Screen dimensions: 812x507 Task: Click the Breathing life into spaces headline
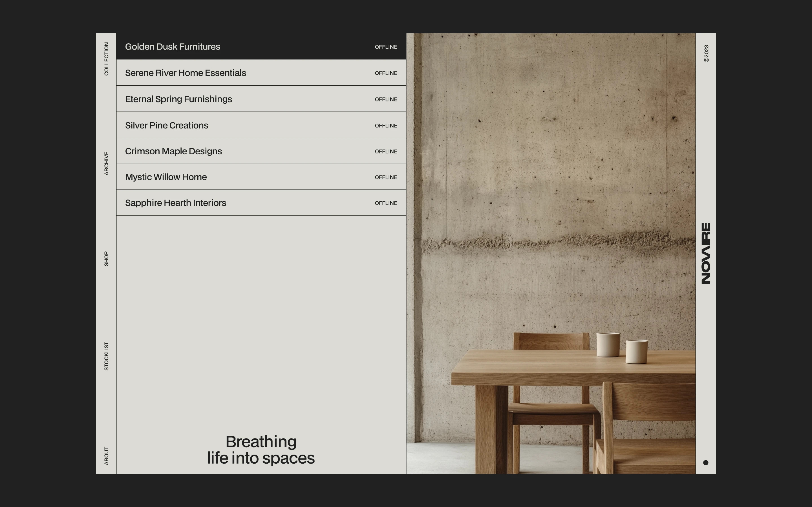pos(261,450)
